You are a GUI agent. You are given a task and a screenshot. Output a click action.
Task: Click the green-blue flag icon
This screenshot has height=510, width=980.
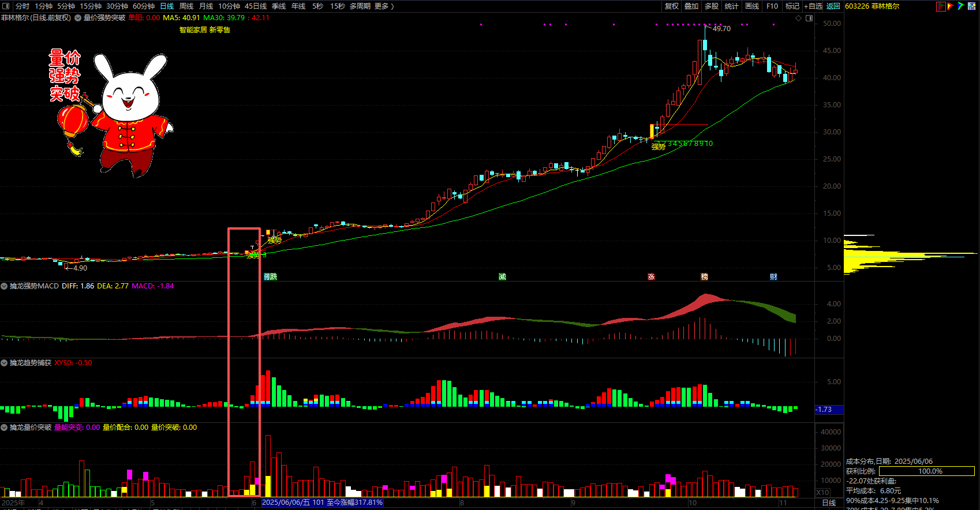click(961, 6)
